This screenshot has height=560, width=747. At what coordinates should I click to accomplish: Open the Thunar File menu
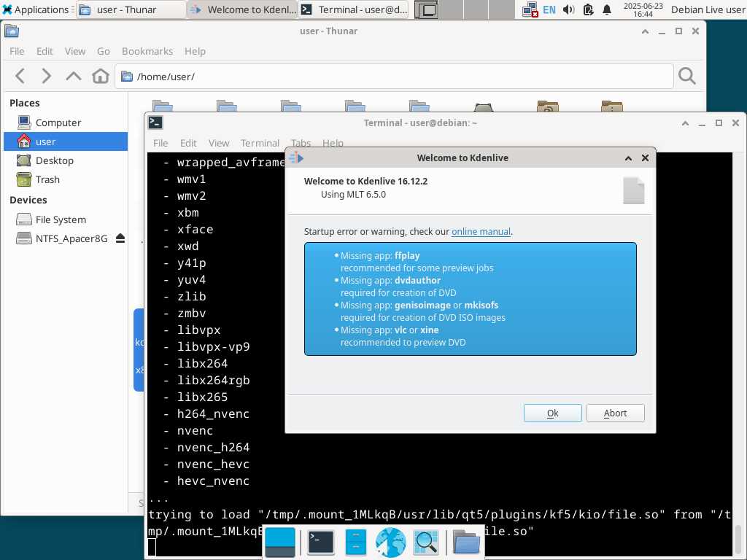click(17, 51)
